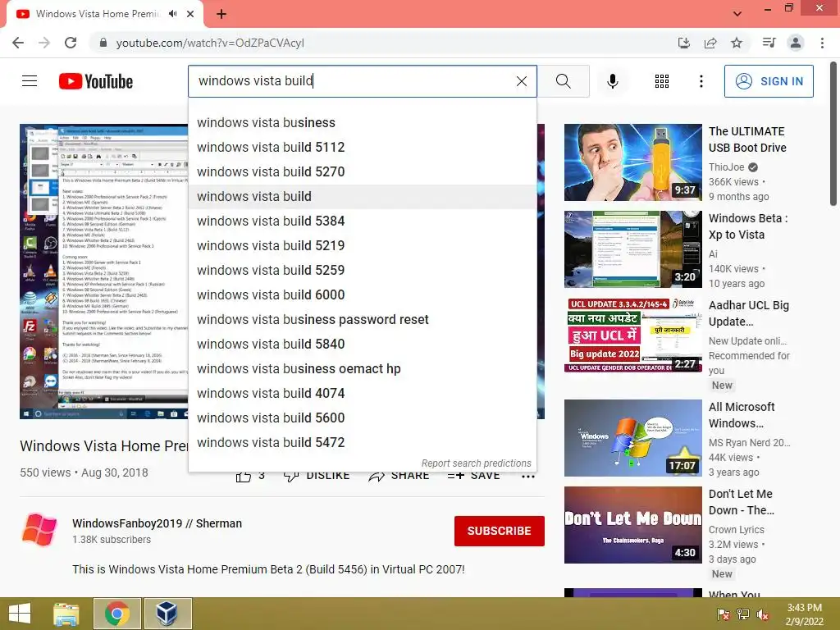Click the install app icon in address bar
This screenshot has width=840, height=630.
pyautogui.click(x=683, y=43)
